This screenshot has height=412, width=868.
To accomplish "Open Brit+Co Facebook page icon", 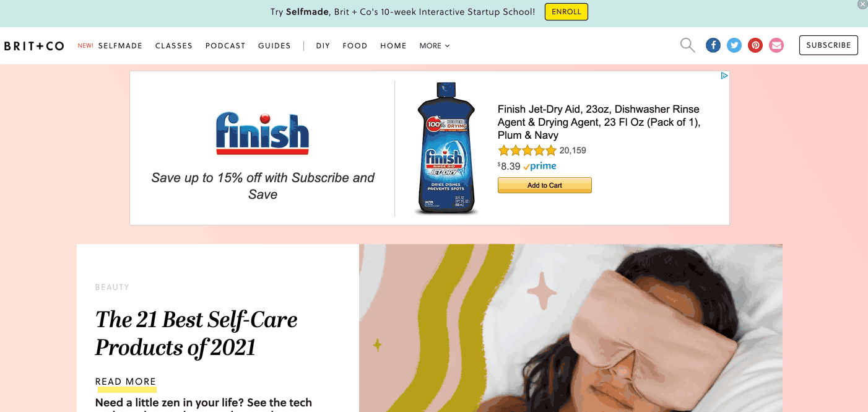I will point(713,45).
